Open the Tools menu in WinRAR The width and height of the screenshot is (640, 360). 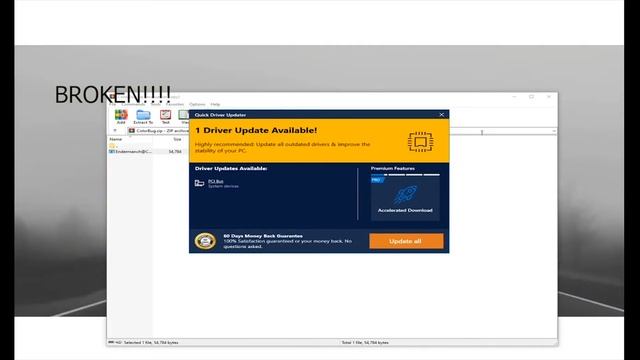(156, 104)
